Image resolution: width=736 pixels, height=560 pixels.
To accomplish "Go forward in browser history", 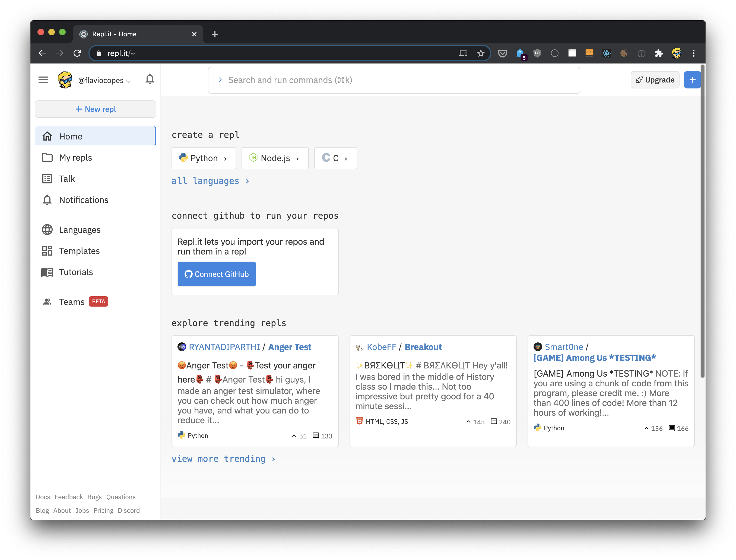I will (60, 53).
